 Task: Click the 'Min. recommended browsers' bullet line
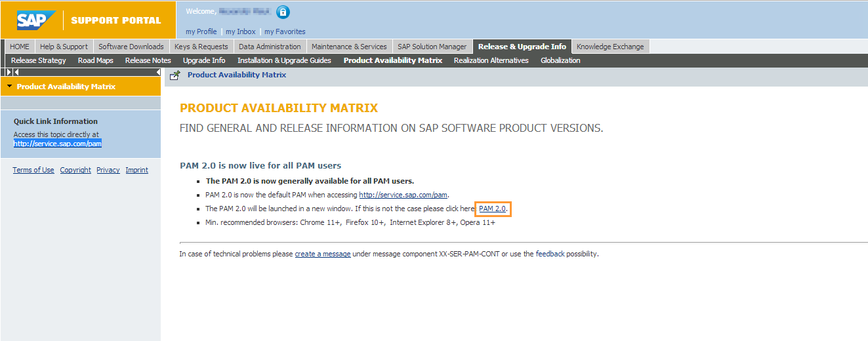(350, 222)
